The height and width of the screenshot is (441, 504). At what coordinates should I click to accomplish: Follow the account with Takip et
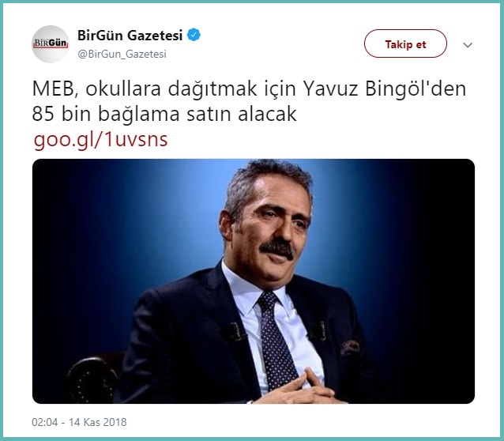pyautogui.click(x=405, y=43)
